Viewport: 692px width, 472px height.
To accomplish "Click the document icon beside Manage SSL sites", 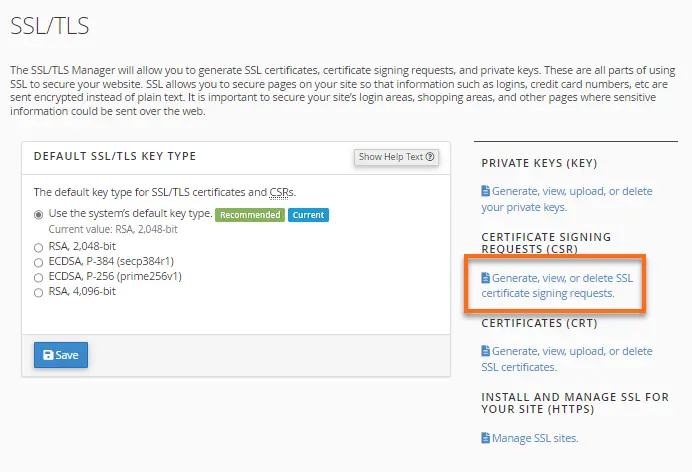I will point(486,438).
